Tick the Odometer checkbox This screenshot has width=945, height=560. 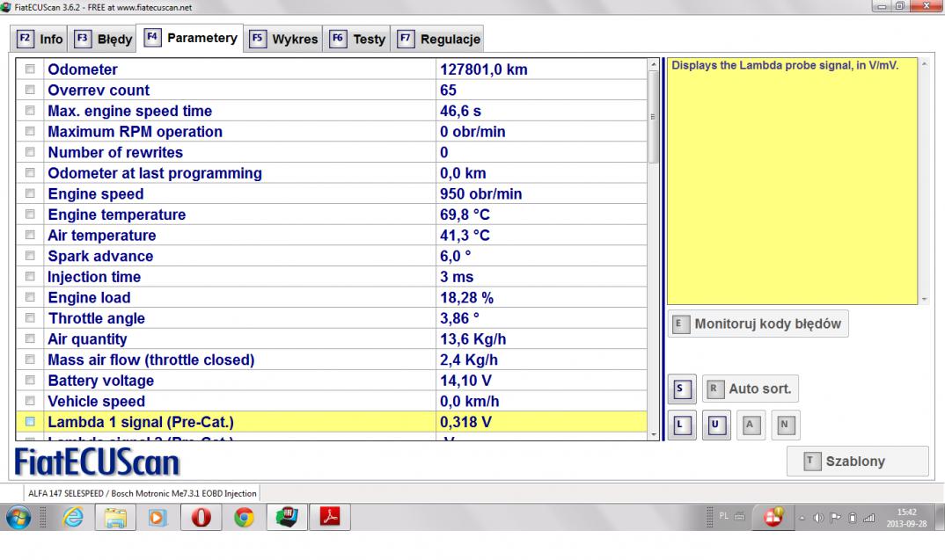30,69
